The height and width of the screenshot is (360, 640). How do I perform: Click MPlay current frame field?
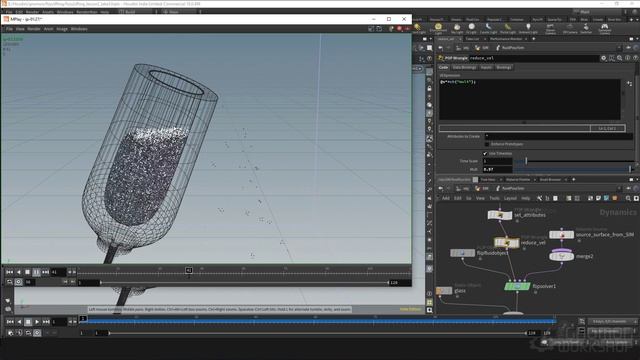58,272
